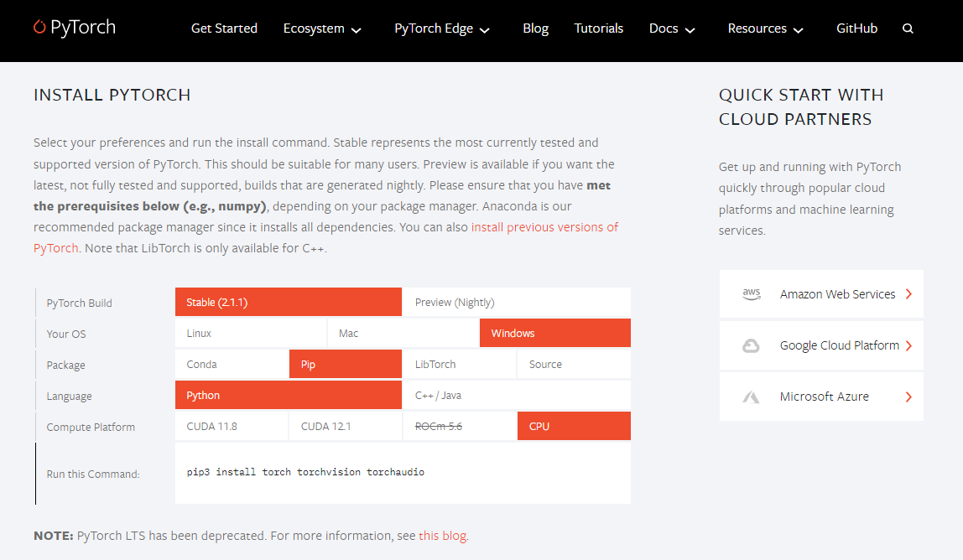963x560 pixels.
Task: Select the Preview (Nightly) build option
Action: [x=517, y=302]
